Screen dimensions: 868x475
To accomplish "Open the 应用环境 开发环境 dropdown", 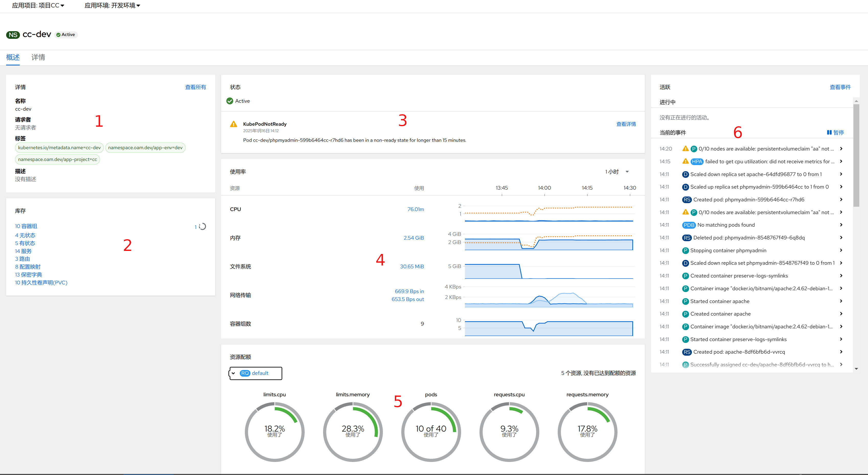I will pyautogui.click(x=112, y=5).
